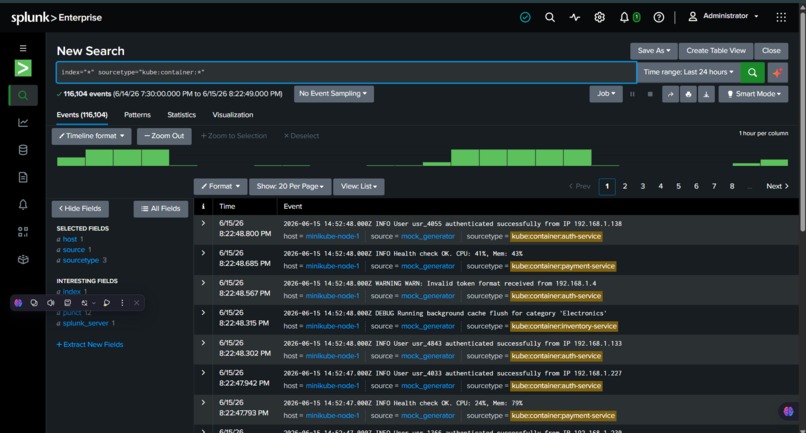806x433 pixels.
Task: Click the AI sparkle assistant button
Action: tap(778, 73)
